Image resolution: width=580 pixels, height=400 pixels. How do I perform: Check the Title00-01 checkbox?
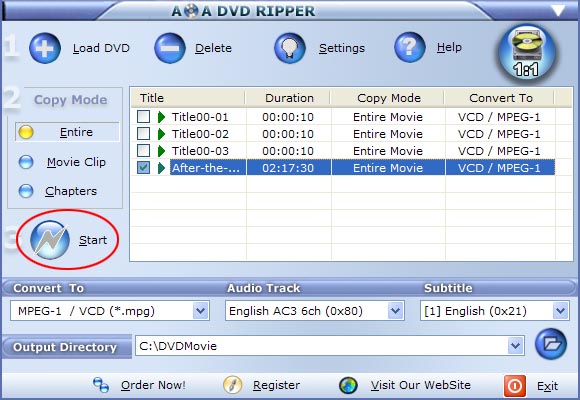coord(144,117)
